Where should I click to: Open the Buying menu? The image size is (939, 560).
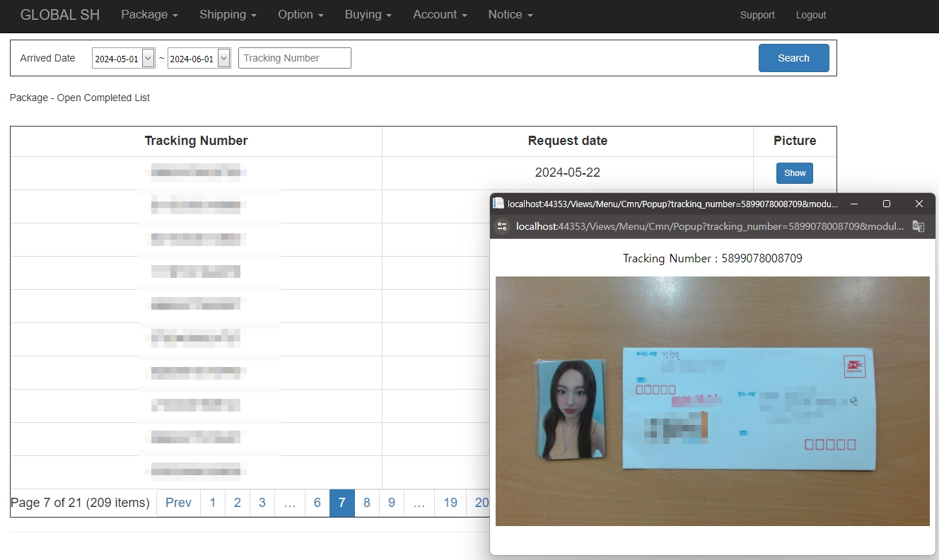click(x=368, y=15)
